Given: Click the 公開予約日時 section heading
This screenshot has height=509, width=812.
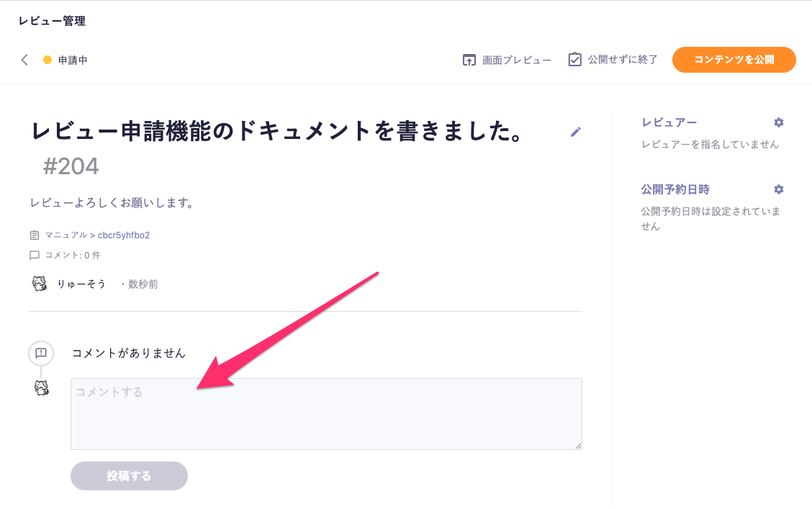Looking at the screenshot, I should pyautogui.click(x=675, y=189).
